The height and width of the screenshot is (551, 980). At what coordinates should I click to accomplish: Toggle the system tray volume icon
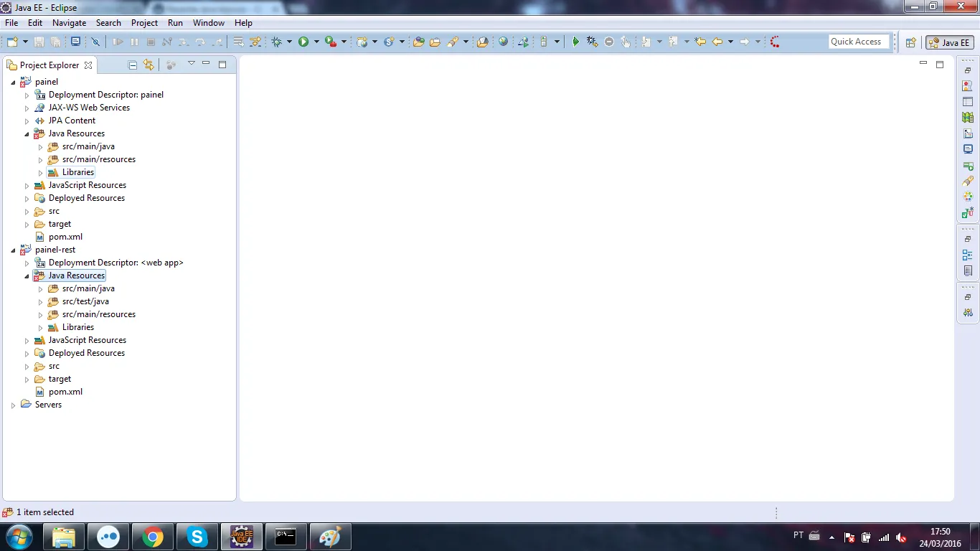pos(901,537)
